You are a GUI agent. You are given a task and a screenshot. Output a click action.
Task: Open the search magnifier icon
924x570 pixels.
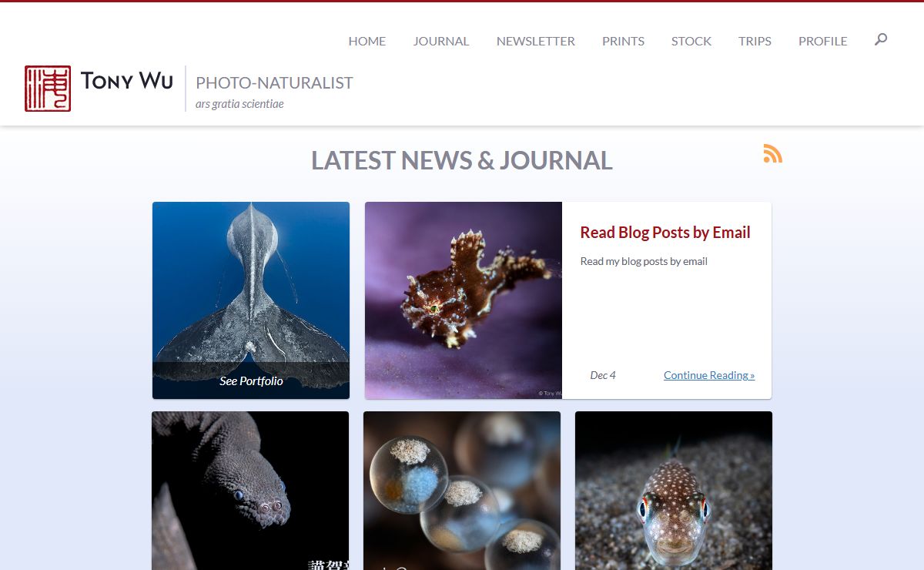point(881,39)
